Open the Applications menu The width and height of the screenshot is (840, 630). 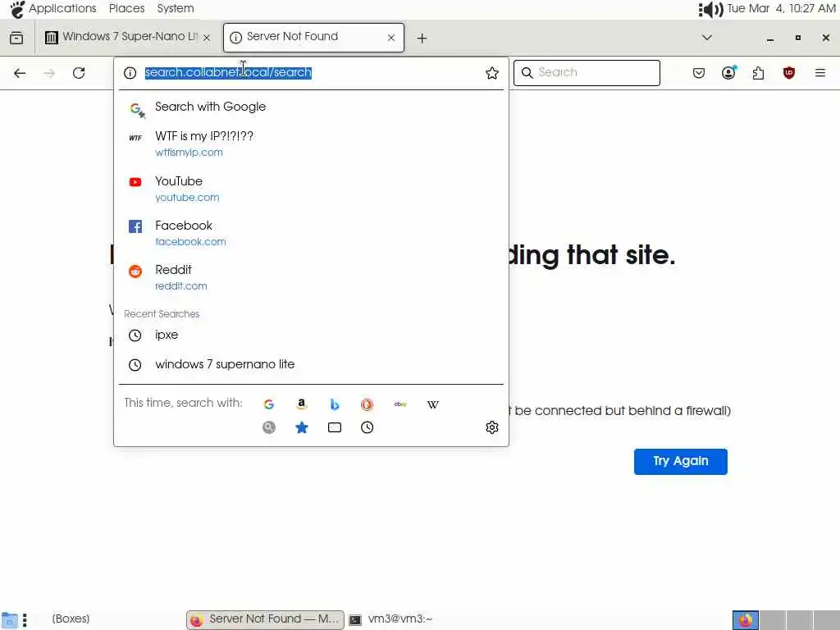point(53,8)
